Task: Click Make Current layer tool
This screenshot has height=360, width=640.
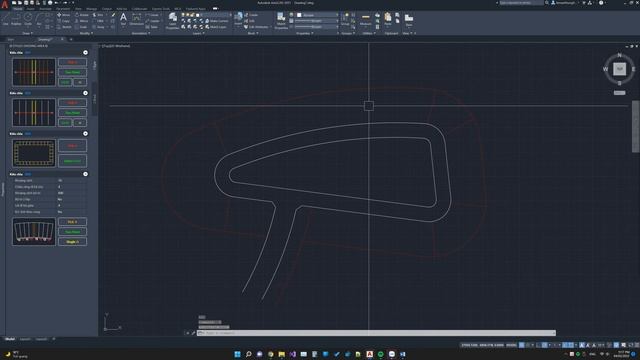Action: (218, 21)
